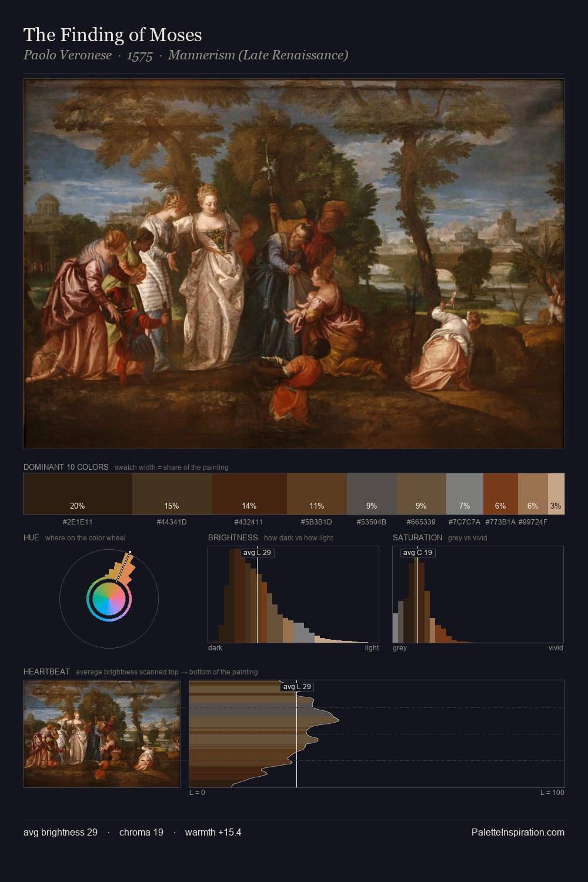Open the PaletteInspiration.com link

(x=518, y=832)
